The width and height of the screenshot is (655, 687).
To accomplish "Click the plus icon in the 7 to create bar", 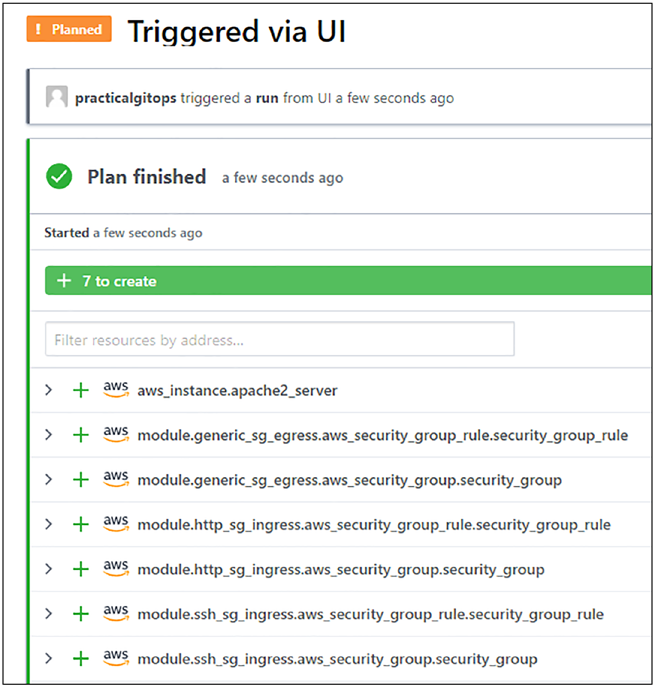I will [x=64, y=280].
